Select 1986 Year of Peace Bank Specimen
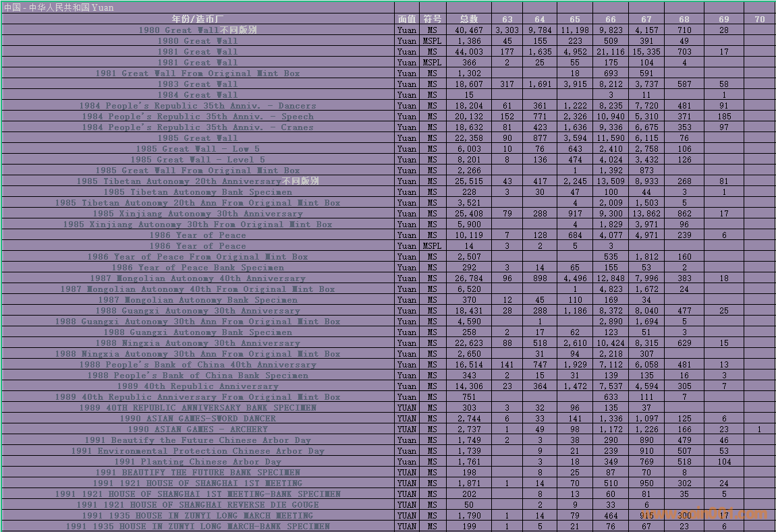776x532 pixels. click(198, 268)
